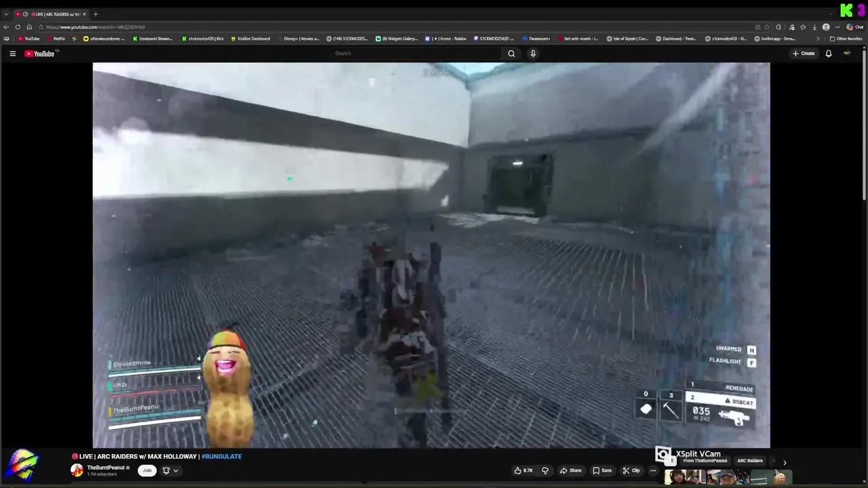The image size is (868, 488).
Task: Dislike the video with thumbs down
Action: (x=545, y=470)
